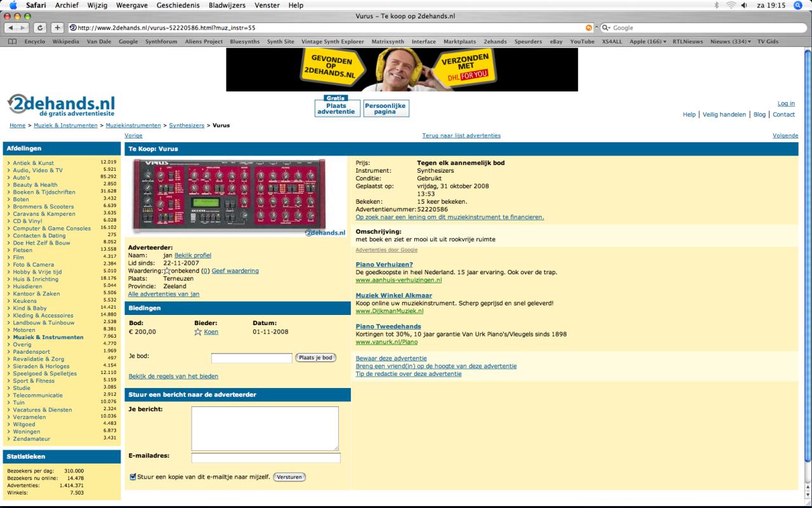Open the 'Persoonlijke pagina' button
Screen dimensions: 812x508
click(385, 109)
